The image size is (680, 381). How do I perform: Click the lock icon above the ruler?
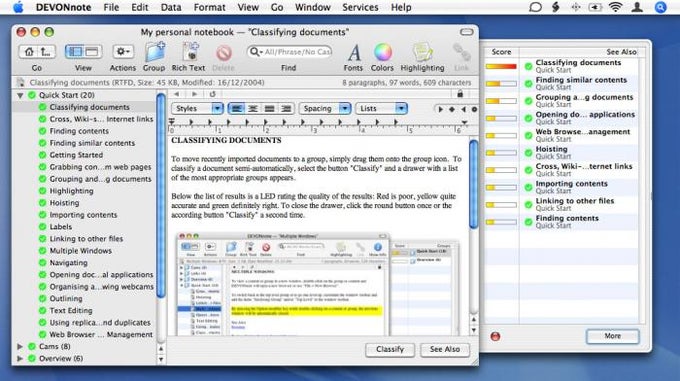point(460,93)
